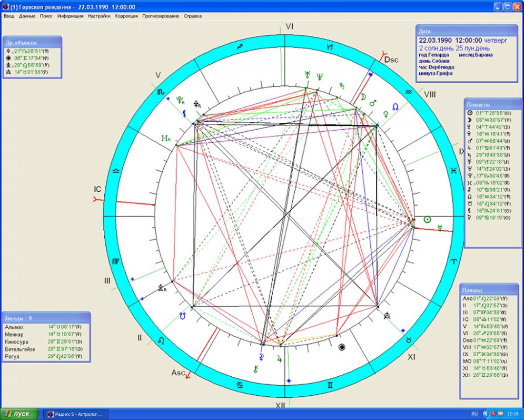Image resolution: width=524 pixels, height=420 pixels.
Task: Click the RU language indicator in the tray
Action: pyautogui.click(x=474, y=414)
